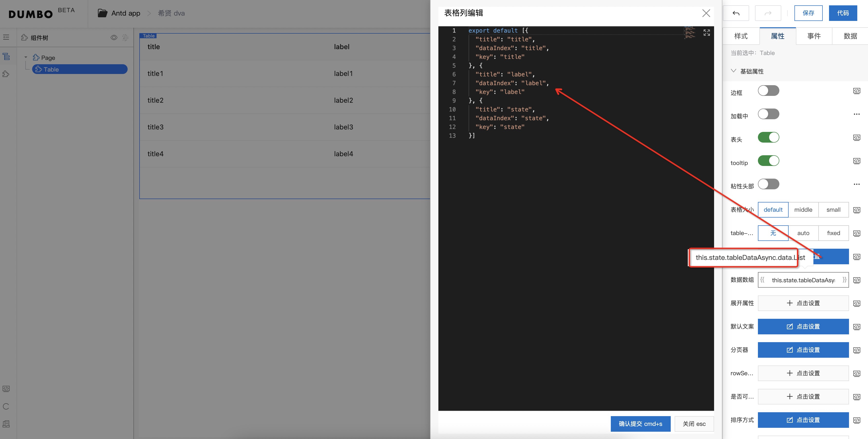
Task: Click the component tree settings gear icon
Action: point(125,38)
